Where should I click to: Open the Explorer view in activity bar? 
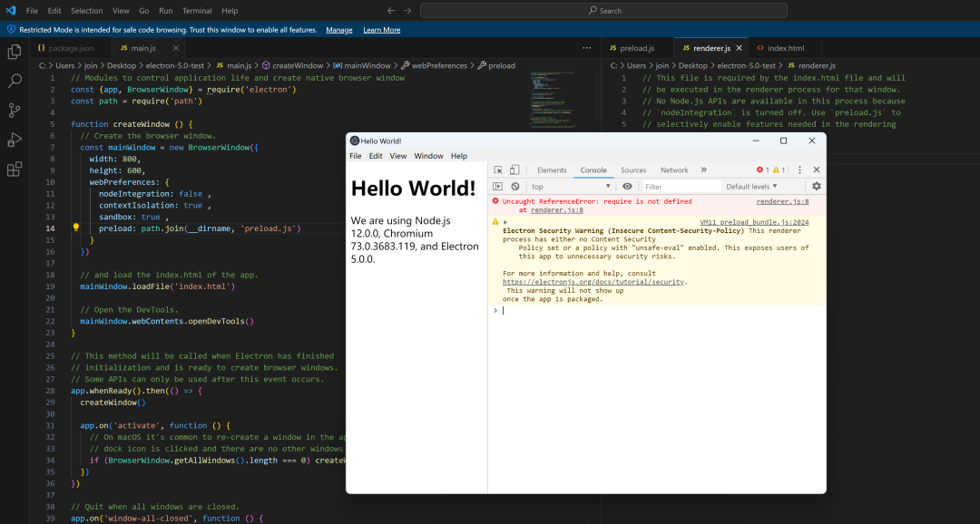coord(15,52)
